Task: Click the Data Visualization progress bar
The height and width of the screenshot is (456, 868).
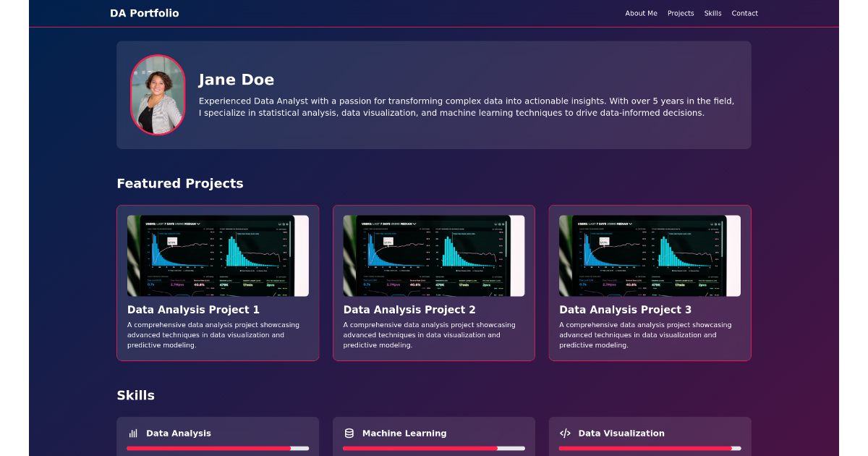Action: [x=650, y=449]
